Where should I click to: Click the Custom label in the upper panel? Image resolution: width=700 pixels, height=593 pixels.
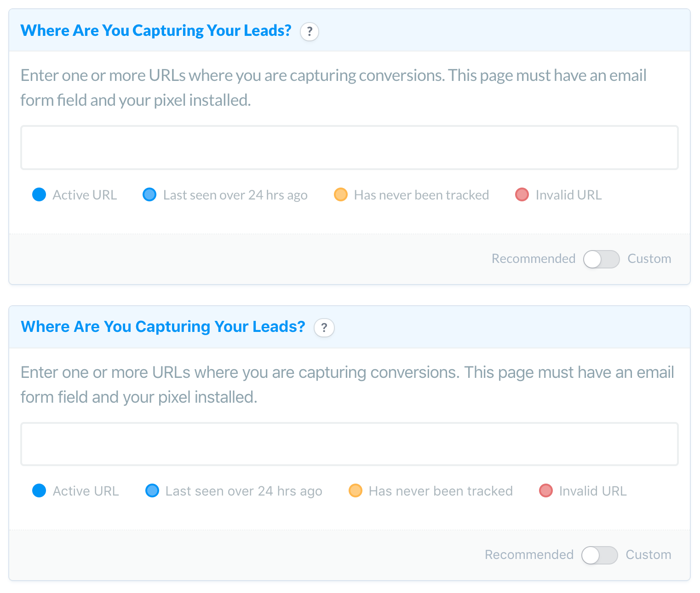(x=649, y=259)
